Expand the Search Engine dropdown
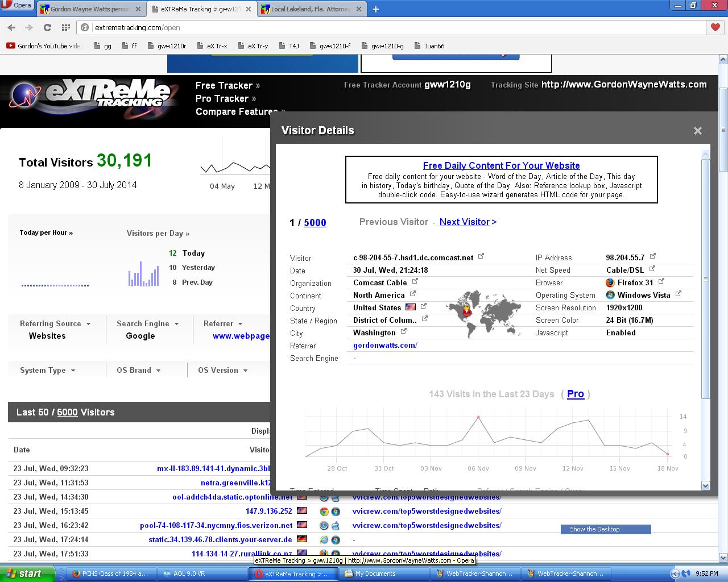This screenshot has height=582, width=728. pos(147,323)
